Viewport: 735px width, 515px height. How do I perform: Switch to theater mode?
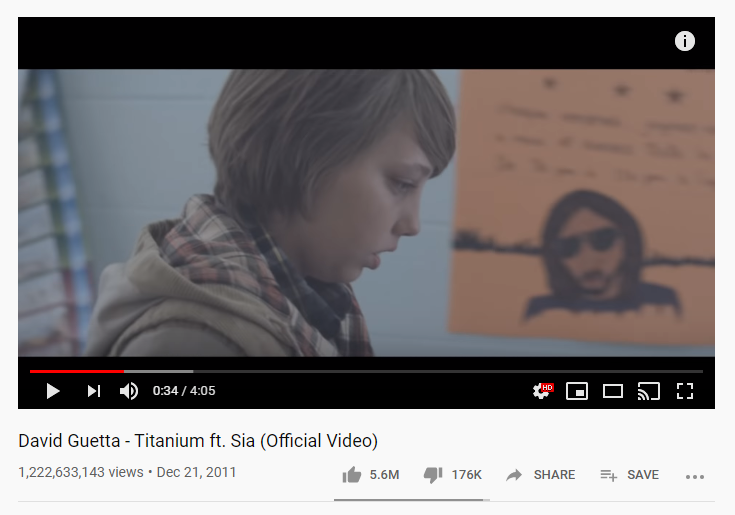point(613,391)
